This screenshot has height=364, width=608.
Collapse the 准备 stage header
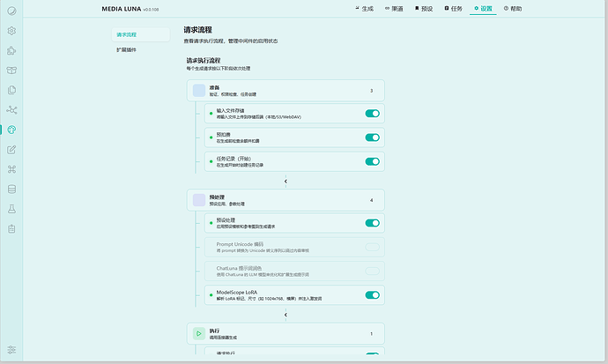(285, 90)
